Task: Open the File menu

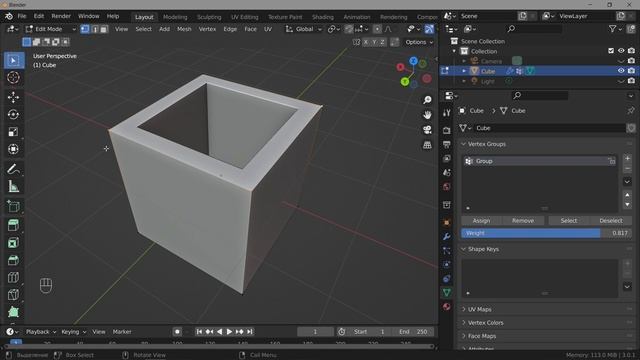Action: coord(22,16)
